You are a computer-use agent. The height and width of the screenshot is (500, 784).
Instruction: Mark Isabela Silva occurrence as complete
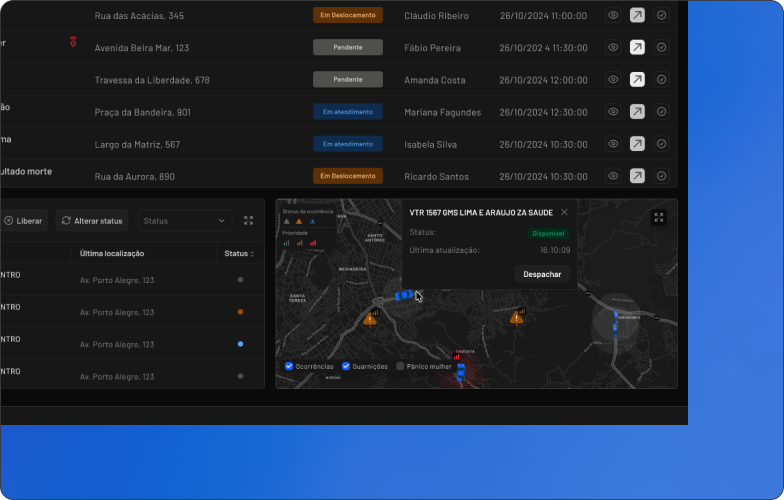click(x=662, y=144)
